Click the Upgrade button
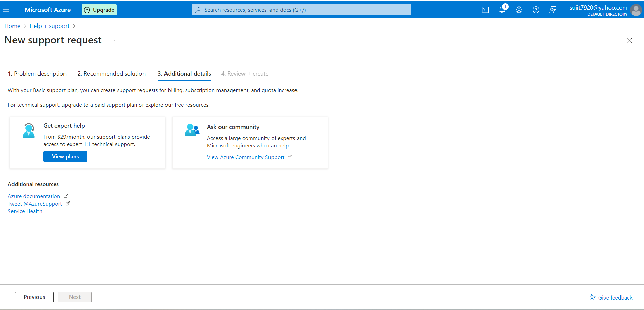644x310 pixels. [99, 10]
